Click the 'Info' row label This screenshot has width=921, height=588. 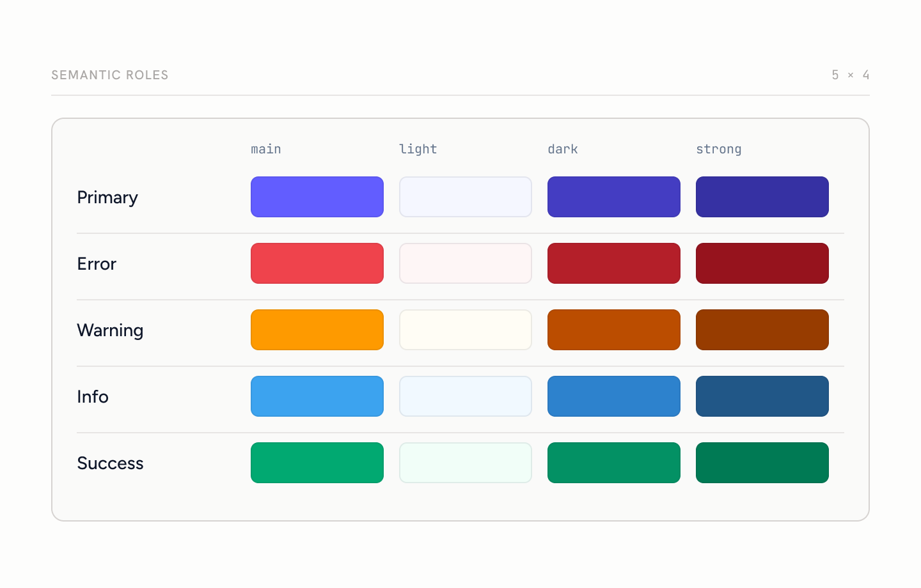[x=93, y=396]
